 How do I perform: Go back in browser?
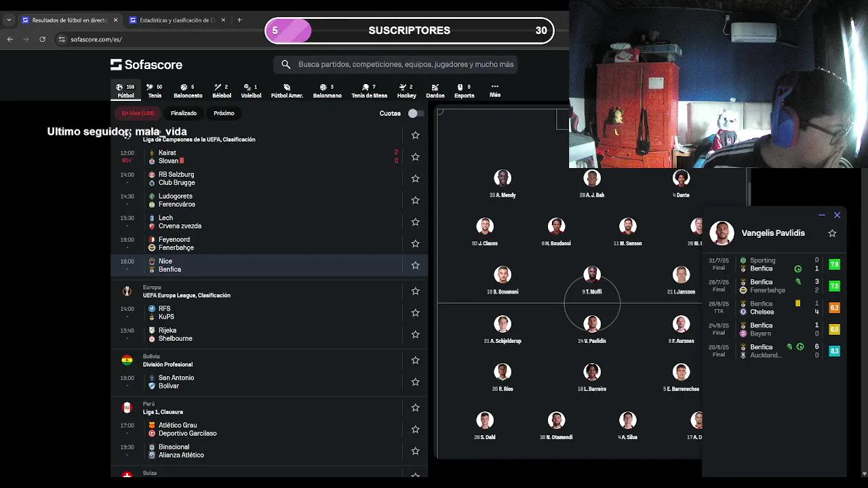tap(9, 39)
